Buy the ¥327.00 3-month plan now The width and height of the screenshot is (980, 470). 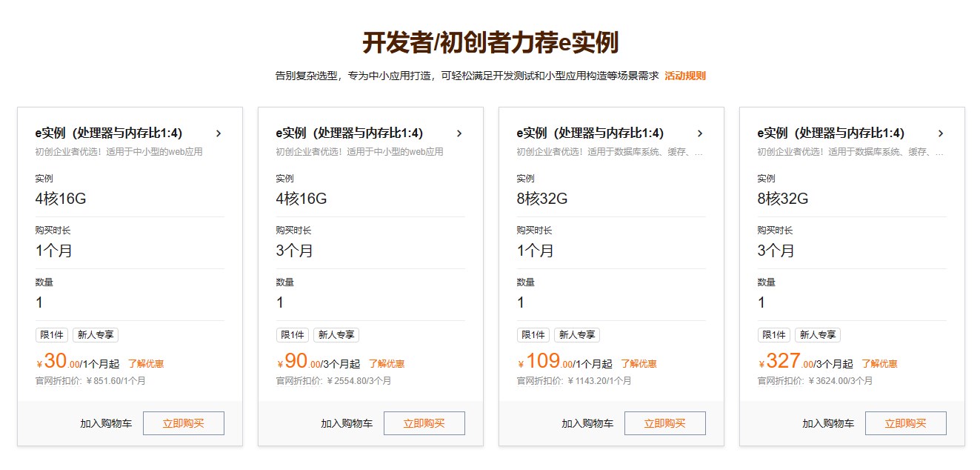click(905, 423)
